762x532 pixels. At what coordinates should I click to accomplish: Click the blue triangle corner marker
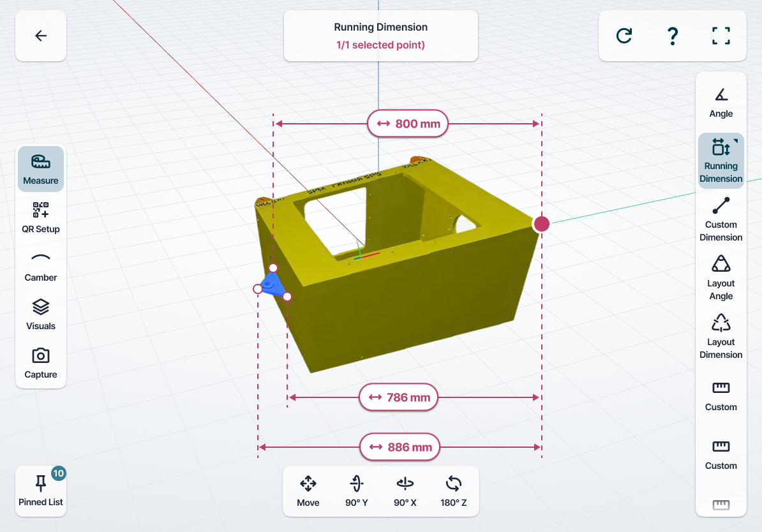tap(273, 285)
